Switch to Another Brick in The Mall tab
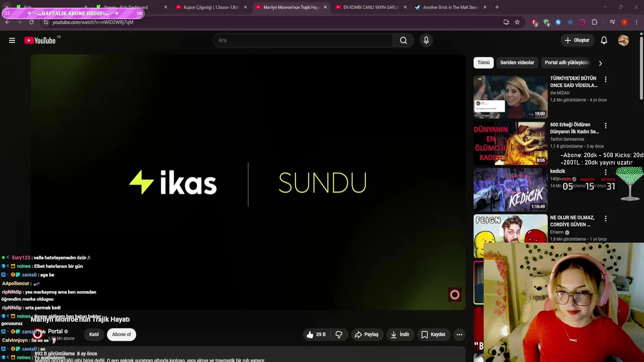644x362 pixels. point(450,7)
